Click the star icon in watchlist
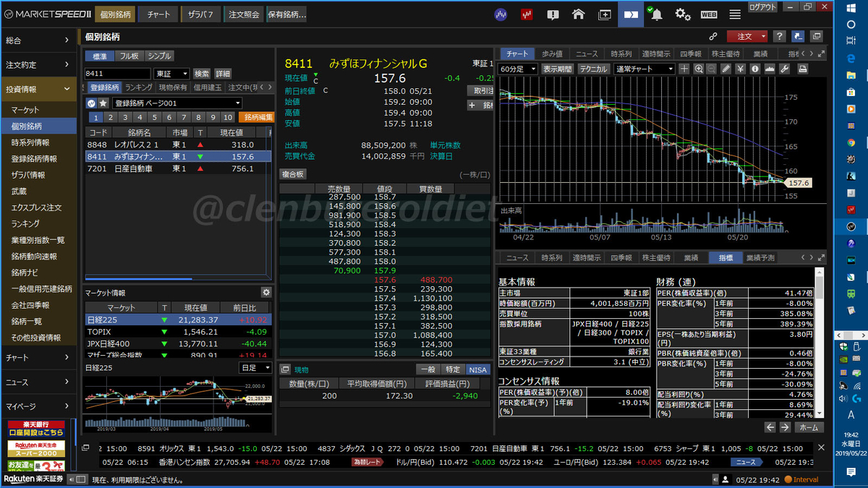The width and height of the screenshot is (868, 488). [103, 103]
